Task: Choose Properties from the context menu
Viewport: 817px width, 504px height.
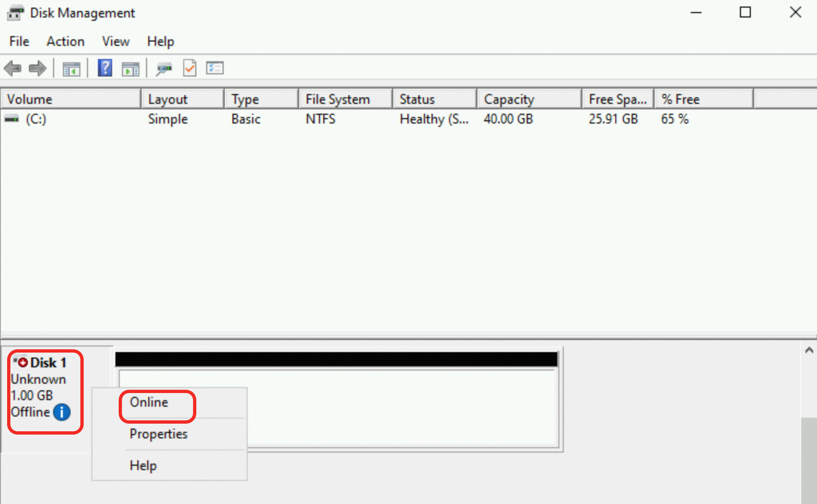Action: tap(170, 434)
